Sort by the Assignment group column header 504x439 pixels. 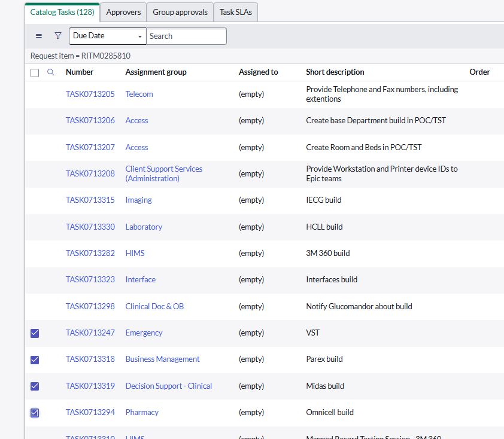coord(156,72)
